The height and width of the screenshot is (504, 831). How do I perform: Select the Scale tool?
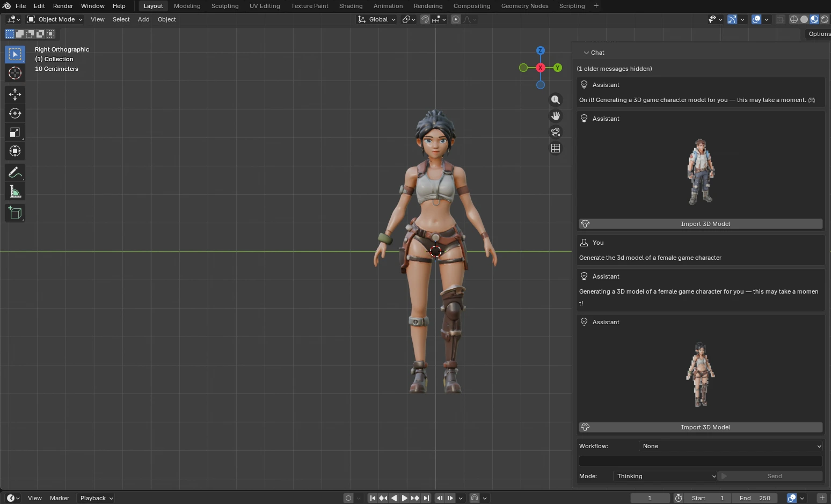coord(15,132)
